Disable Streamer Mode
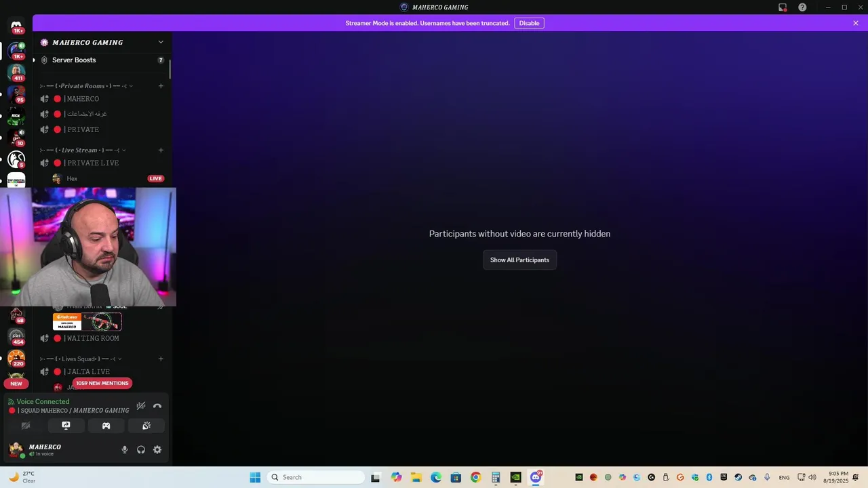This screenshot has width=868, height=488. (529, 23)
